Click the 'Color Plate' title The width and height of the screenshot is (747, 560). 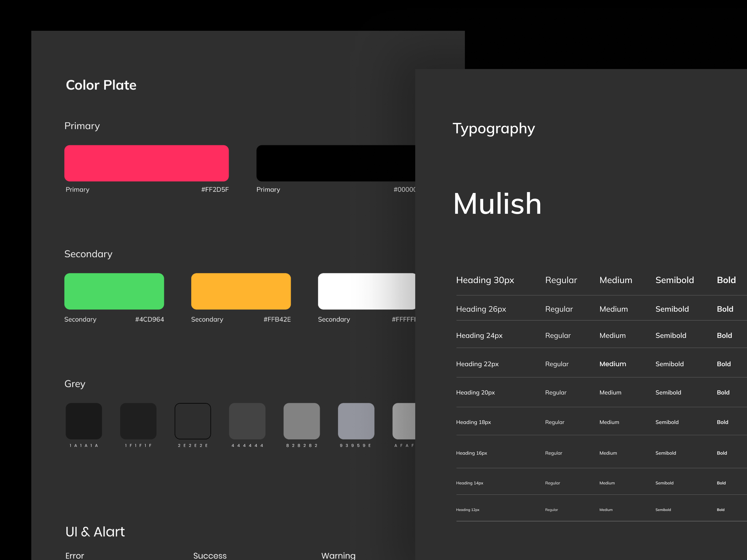(101, 85)
